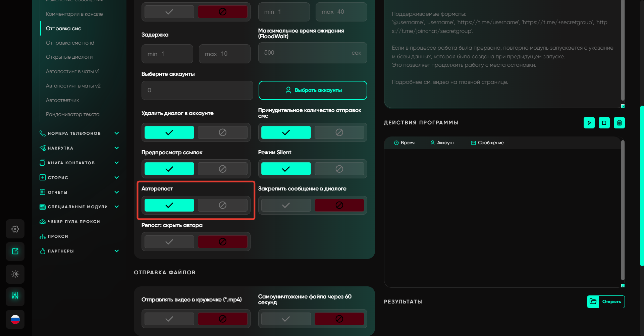The width and height of the screenshot is (644, 336).
Task: Click the play icon in Действия программы
Action: tap(589, 123)
